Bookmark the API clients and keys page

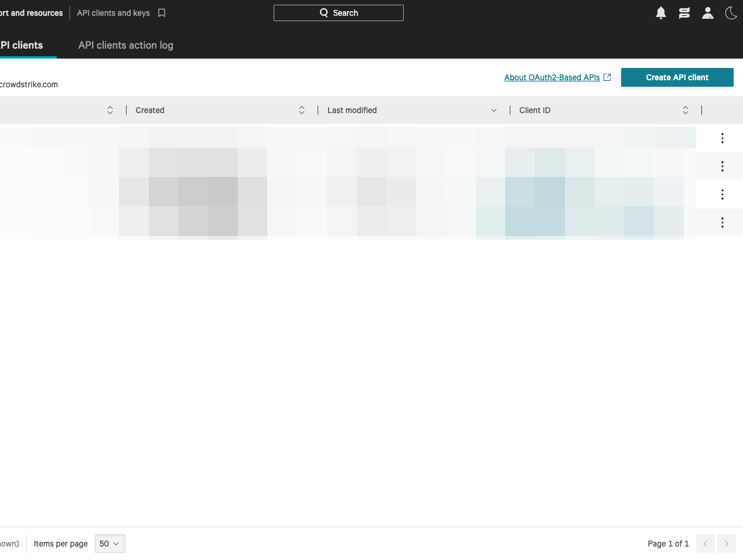click(x=162, y=13)
